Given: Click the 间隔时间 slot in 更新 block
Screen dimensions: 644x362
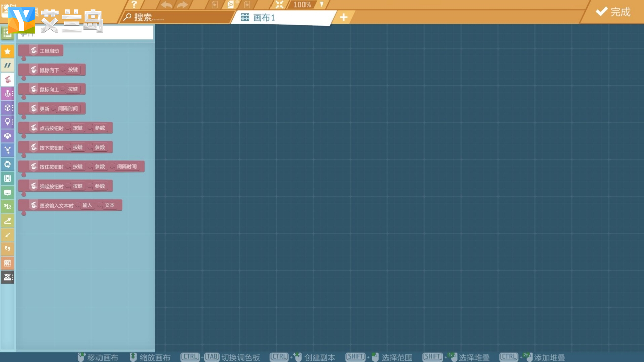Looking at the screenshot, I should pos(68,108).
